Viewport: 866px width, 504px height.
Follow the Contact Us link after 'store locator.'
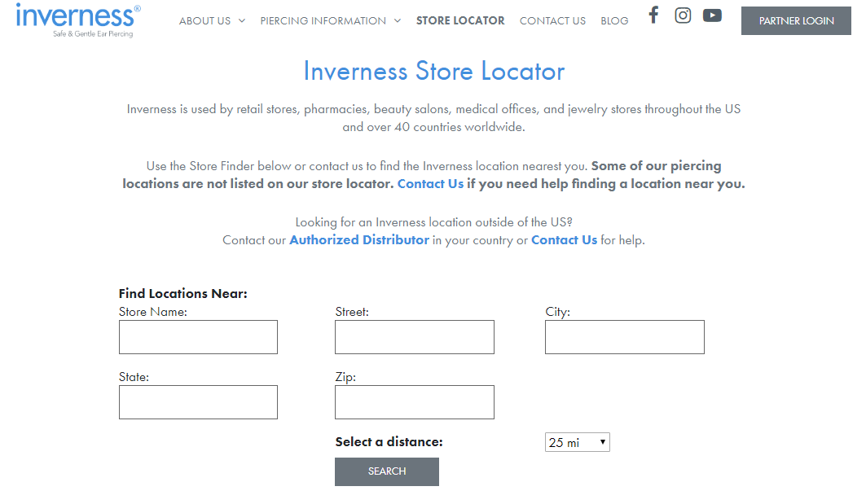coord(430,184)
